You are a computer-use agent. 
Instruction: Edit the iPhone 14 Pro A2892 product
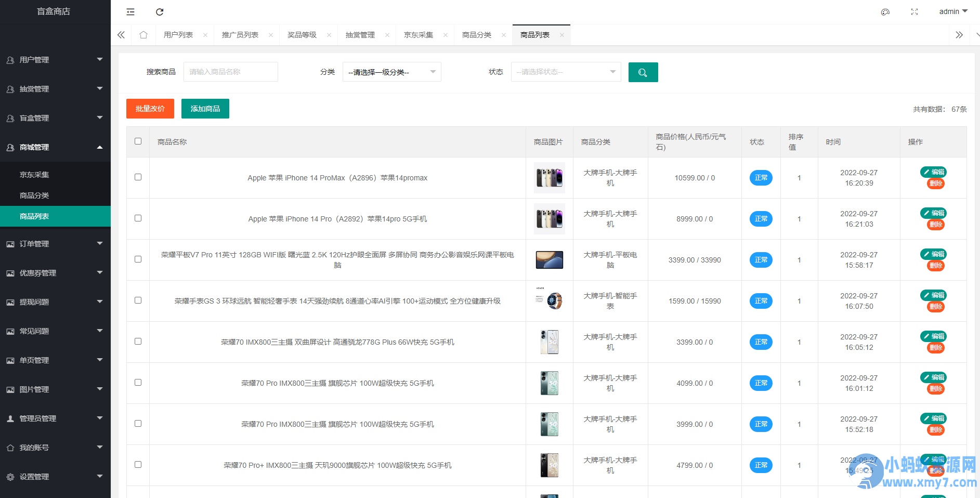pos(934,213)
